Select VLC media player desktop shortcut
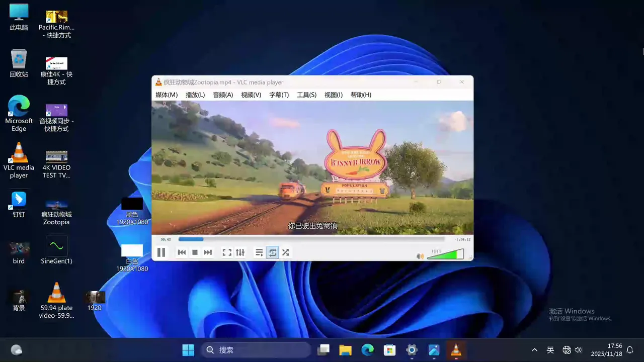The width and height of the screenshot is (644, 362). [x=19, y=160]
